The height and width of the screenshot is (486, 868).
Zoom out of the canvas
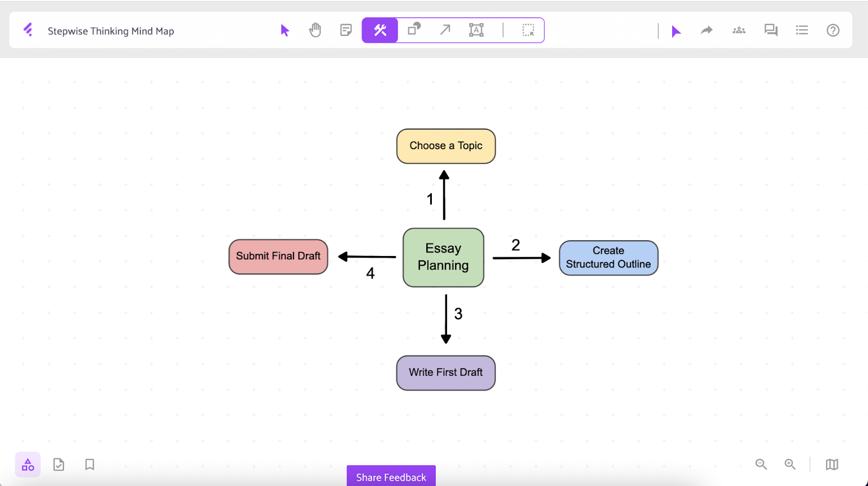[x=761, y=464]
